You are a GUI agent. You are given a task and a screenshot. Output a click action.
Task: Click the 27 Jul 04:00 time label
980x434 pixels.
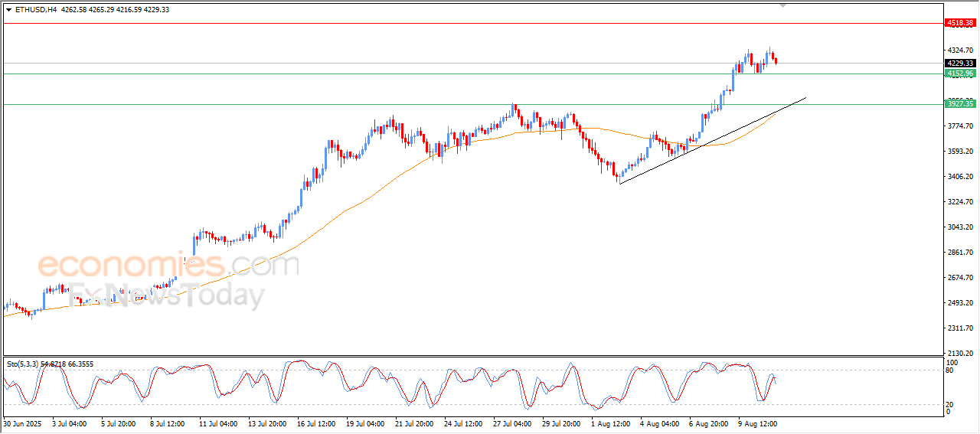[512, 423]
